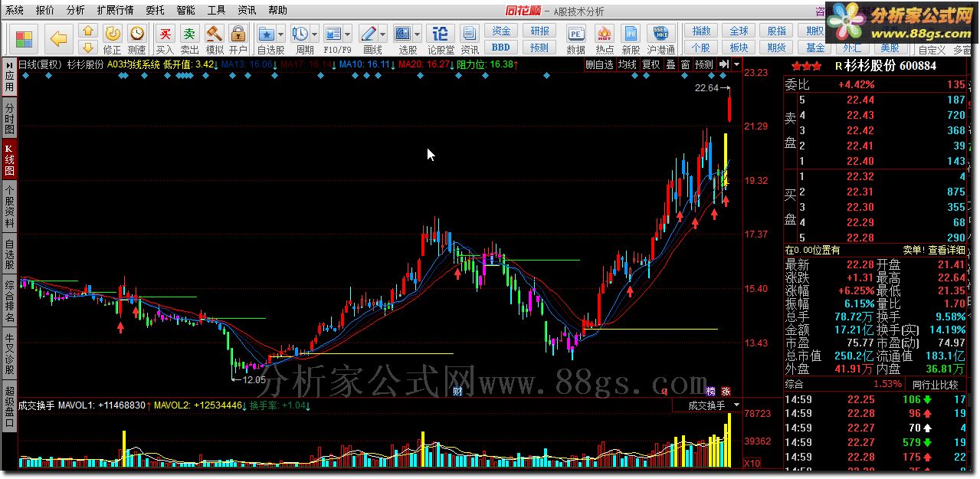980x479 pixels.
Task: Open the 热点 hot topics flame icon
Action: 604,33
